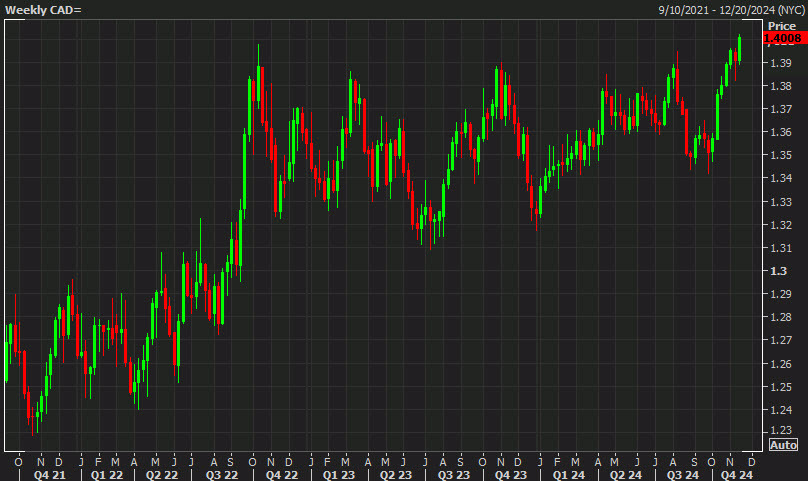Viewport: 808px width, 481px height.
Task: Select the Q2 23 quarter label
Action: pos(396,474)
